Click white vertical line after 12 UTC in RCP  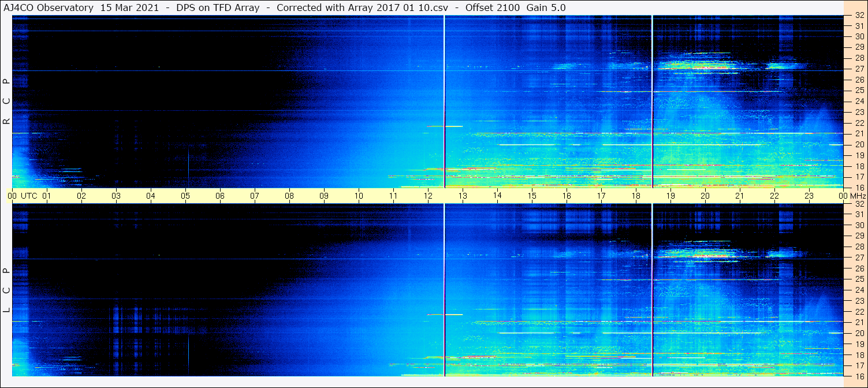(x=444, y=102)
